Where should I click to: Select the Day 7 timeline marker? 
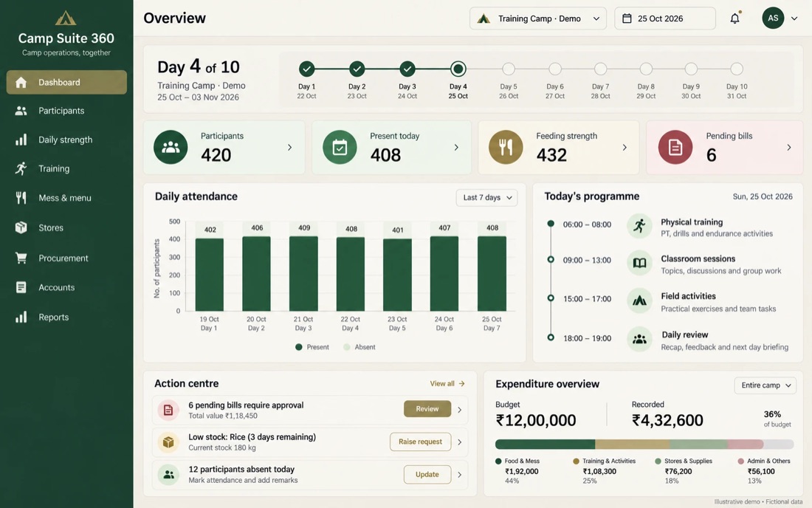[x=600, y=69]
